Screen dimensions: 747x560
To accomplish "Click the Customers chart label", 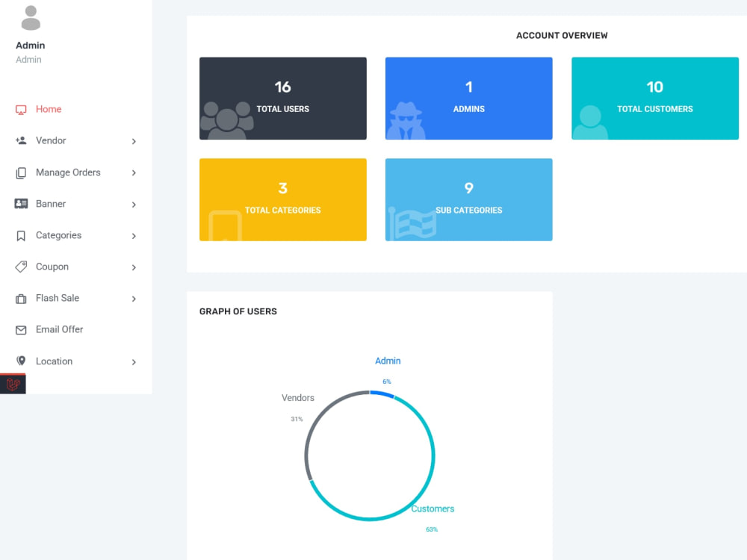I will [x=433, y=508].
